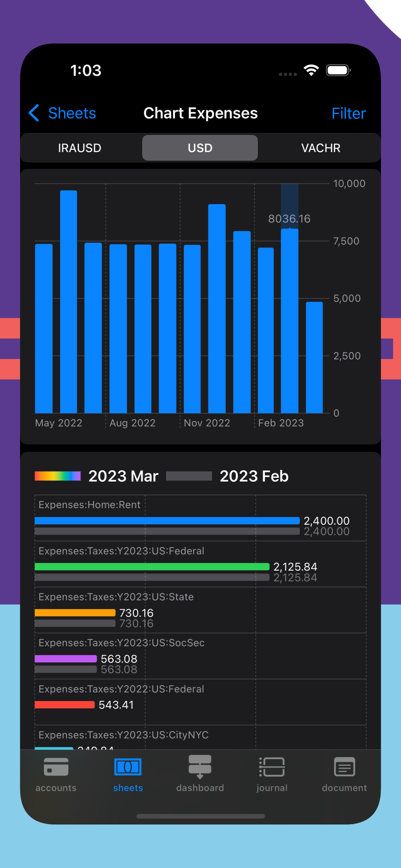Tap the 8036.16 value annotation
This screenshot has width=401, height=868.
[x=289, y=219]
